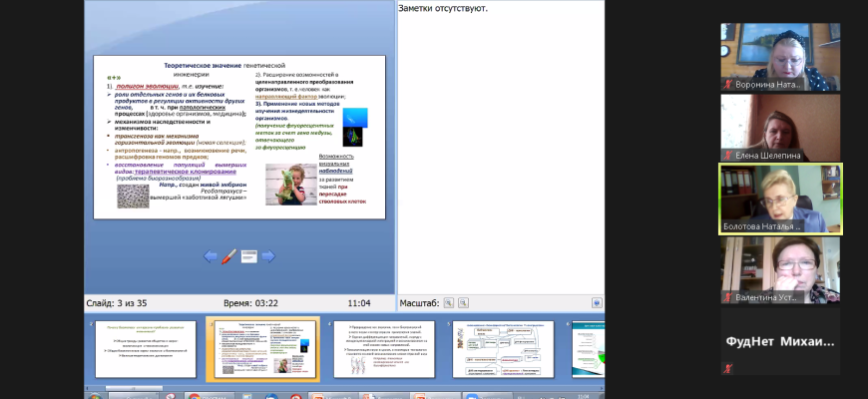Screen dimensions: 868x399
Task: Click the ФудНет Михаил participant tile
Action: click(x=780, y=340)
